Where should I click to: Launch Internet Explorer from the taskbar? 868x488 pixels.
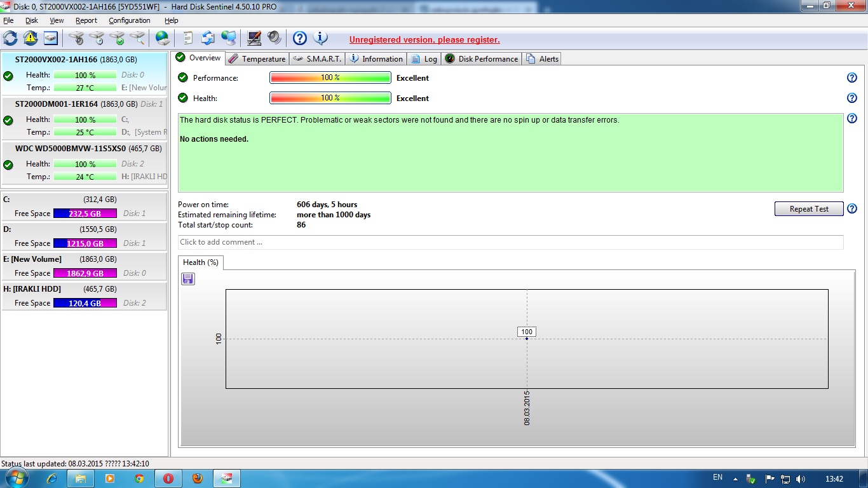[x=52, y=478]
